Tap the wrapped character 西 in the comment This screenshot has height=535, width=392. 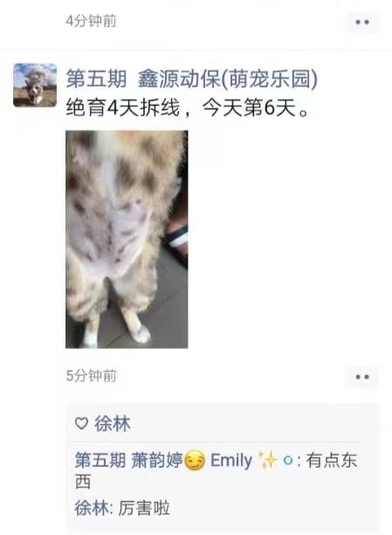coord(83,482)
